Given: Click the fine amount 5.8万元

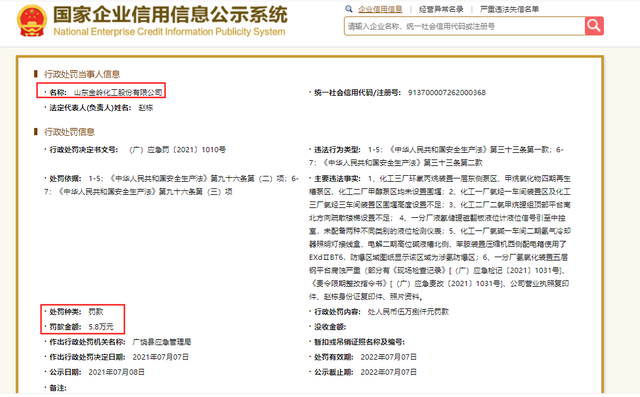Looking at the screenshot, I should point(101,327).
